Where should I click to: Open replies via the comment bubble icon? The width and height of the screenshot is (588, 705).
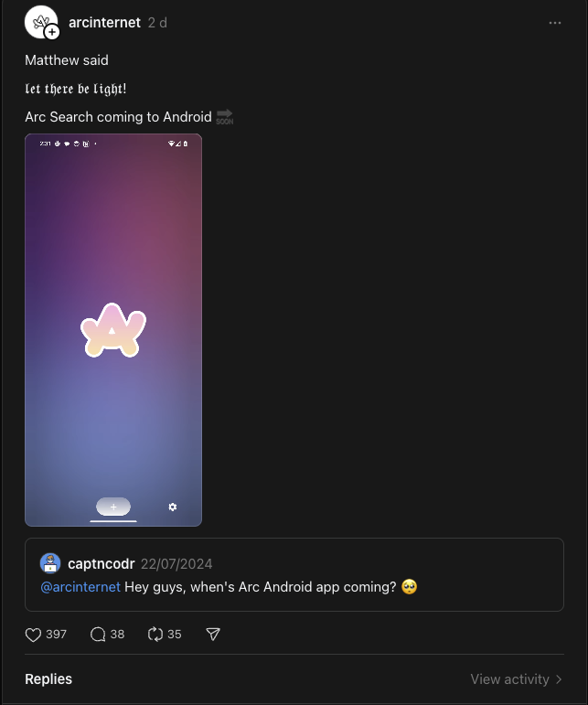[98, 635]
